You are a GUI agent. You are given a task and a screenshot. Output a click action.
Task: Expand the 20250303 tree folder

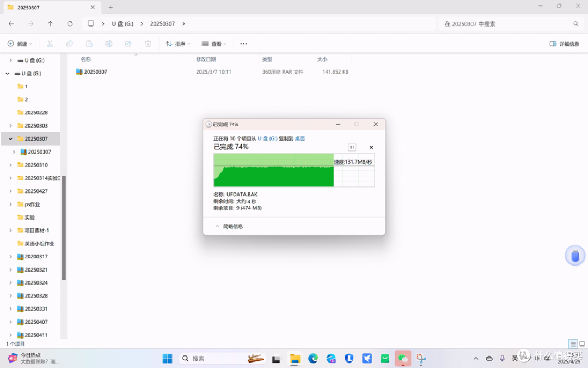point(10,126)
